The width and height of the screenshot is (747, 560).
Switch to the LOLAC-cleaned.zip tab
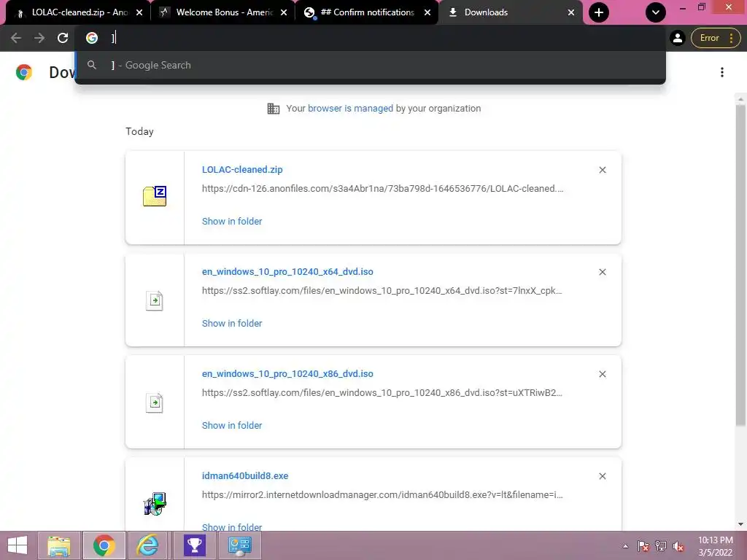pos(79,12)
